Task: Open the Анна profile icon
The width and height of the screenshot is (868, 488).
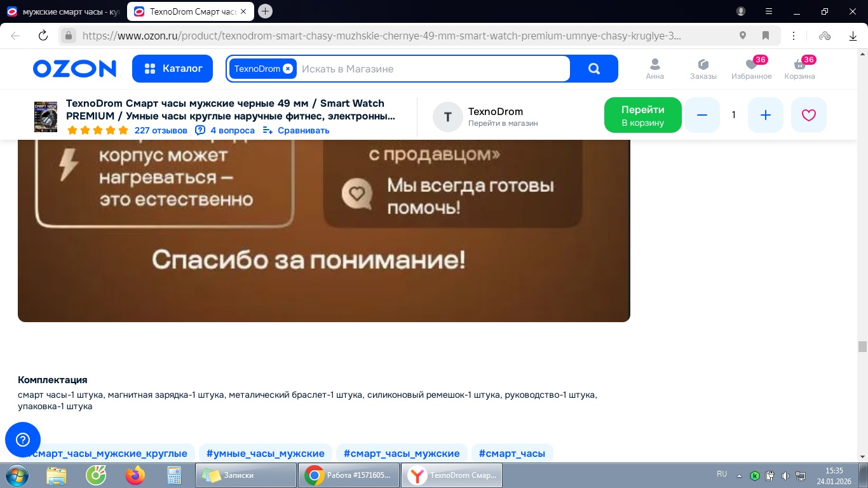Action: coord(654,69)
